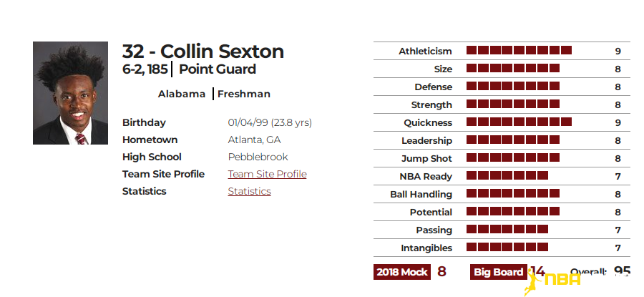This screenshot has height=297, width=644.
Task: Click the NBA Ready rating bar
Action: point(507,176)
